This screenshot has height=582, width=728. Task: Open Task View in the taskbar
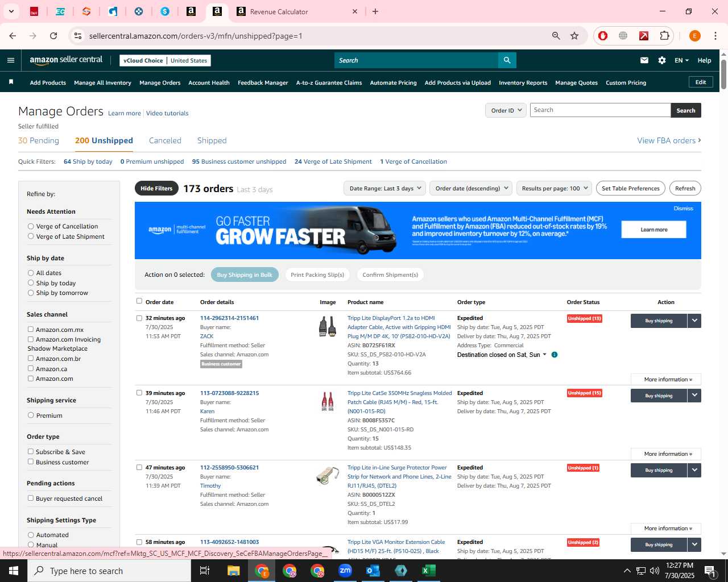205,571
